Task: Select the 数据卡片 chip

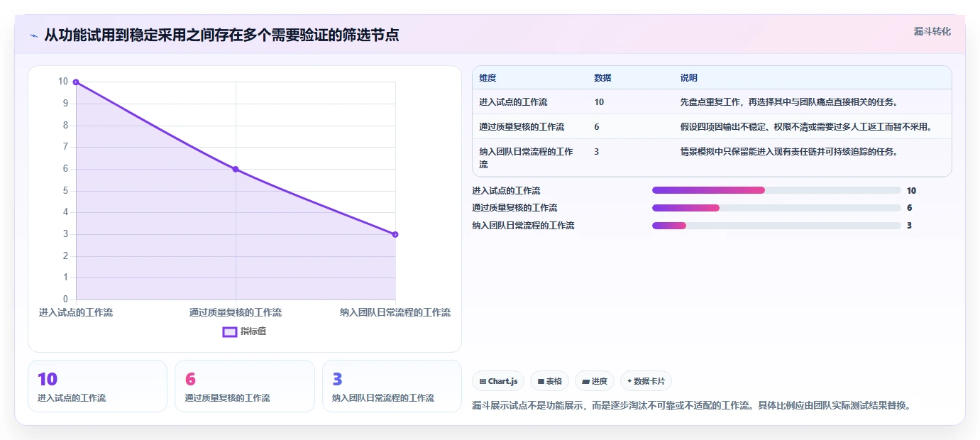Action: coord(646,381)
